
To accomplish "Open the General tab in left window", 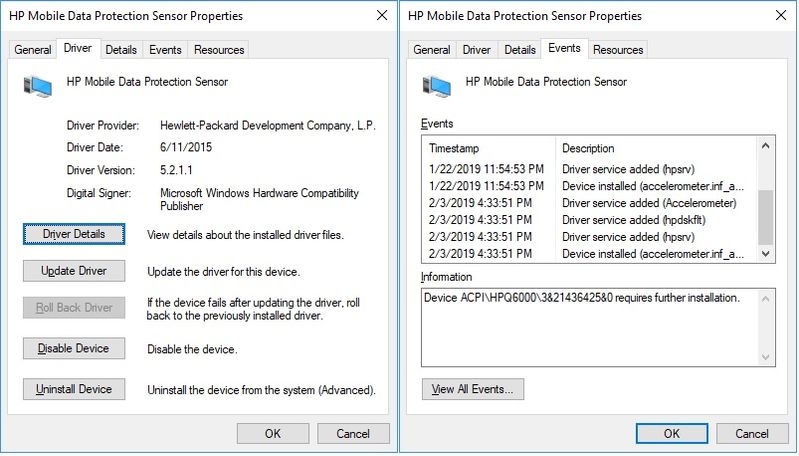I will pos(33,50).
